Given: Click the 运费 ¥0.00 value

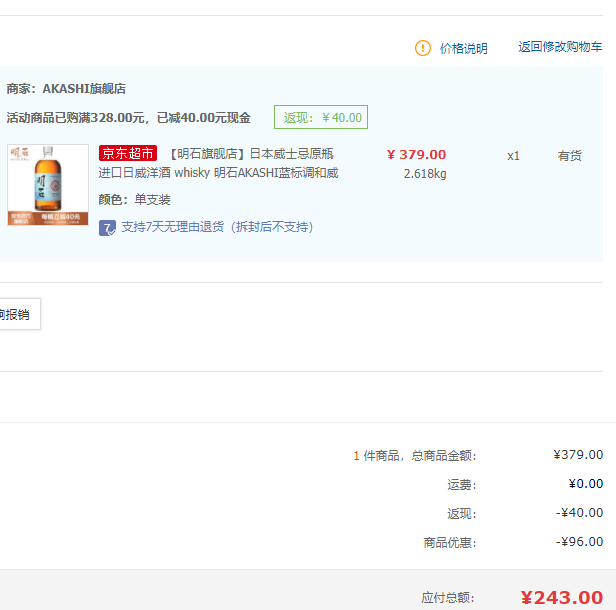Looking at the screenshot, I should pyautogui.click(x=586, y=484).
